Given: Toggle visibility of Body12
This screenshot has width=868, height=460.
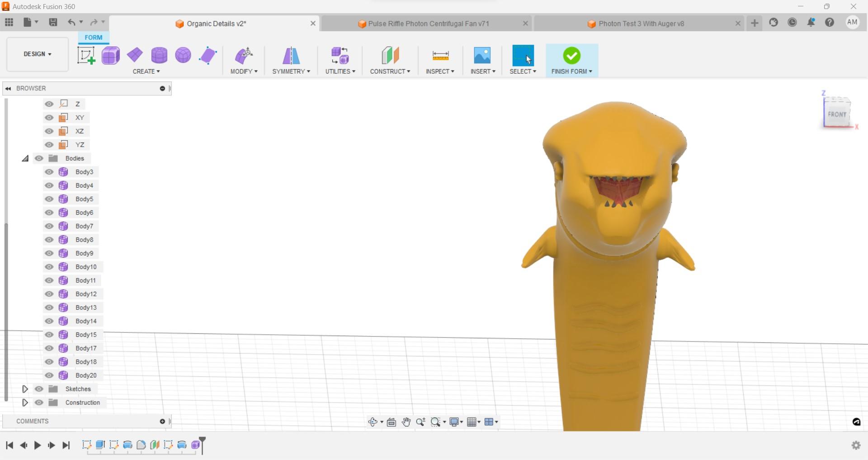Looking at the screenshot, I should tap(49, 294).
